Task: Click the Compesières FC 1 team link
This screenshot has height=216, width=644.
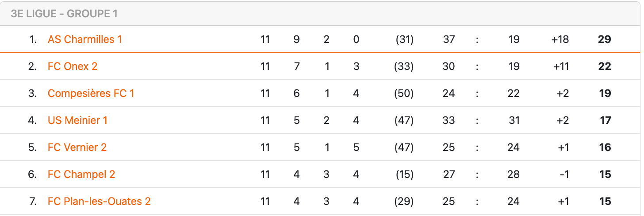Action: click(x=91, y=93)
